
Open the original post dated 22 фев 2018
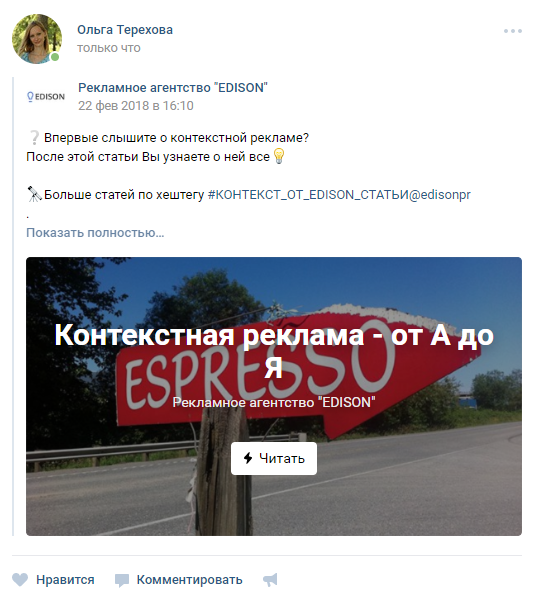[136, 106]
